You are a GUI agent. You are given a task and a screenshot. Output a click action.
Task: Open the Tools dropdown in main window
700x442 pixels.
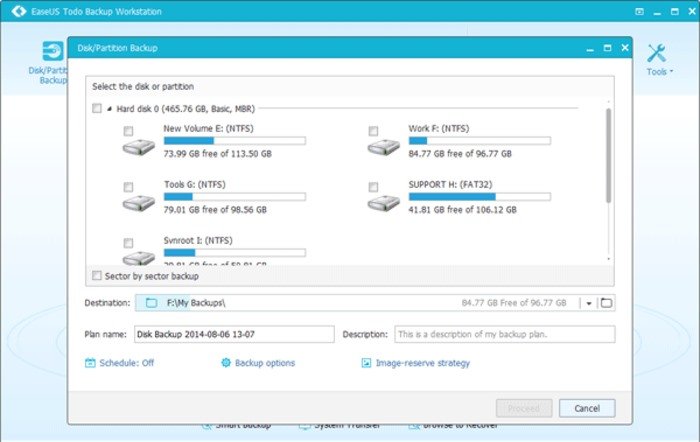coord(660,71)
